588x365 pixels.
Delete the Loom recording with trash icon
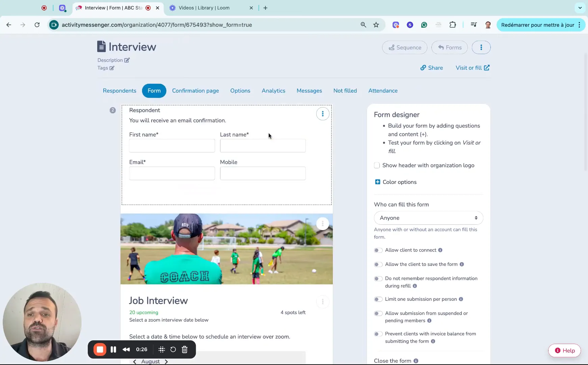(185, 349)
